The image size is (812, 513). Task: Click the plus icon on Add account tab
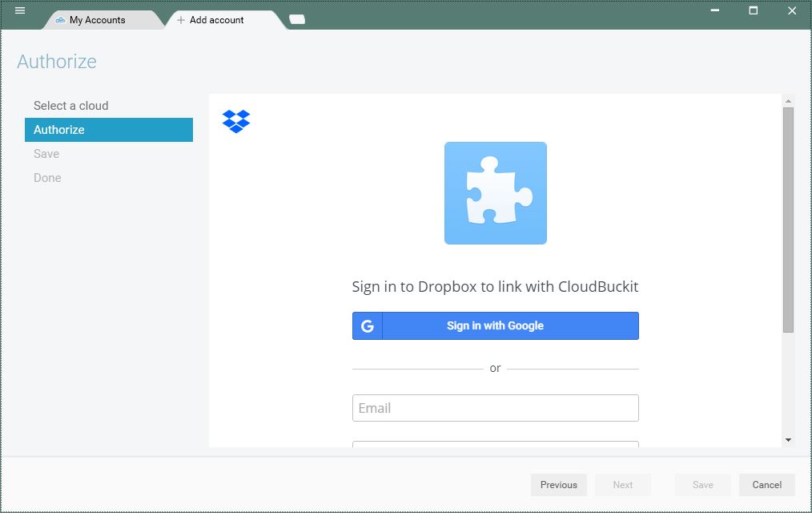181,20
